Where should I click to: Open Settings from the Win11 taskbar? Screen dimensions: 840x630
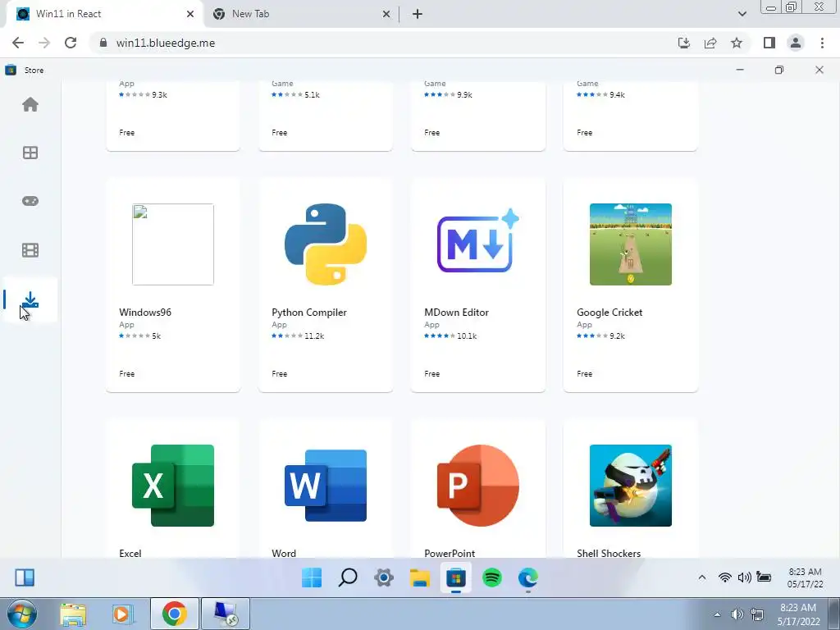[384, 577]
